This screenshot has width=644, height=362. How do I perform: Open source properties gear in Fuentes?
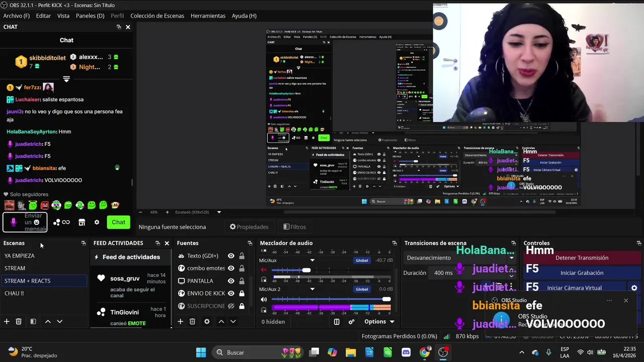207,321
